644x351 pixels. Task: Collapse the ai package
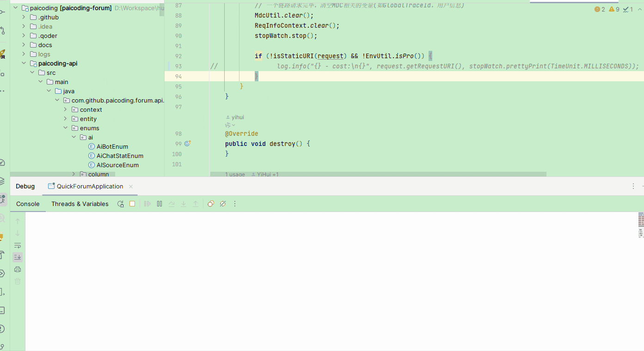tap(74, 137)
